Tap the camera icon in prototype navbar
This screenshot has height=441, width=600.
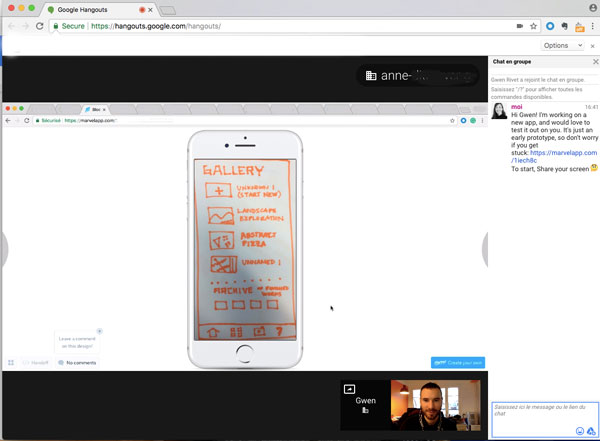[x=259, y=331]
